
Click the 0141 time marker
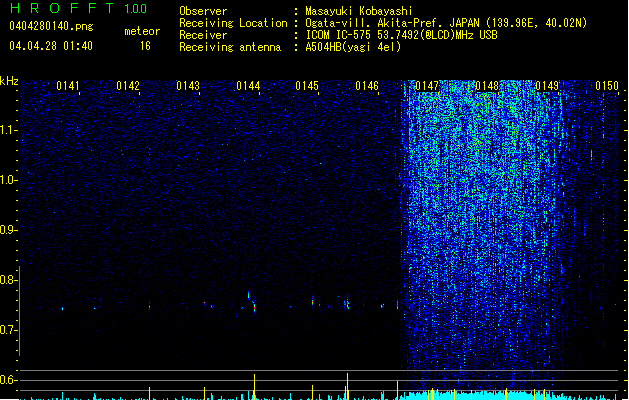coord(68,86)
